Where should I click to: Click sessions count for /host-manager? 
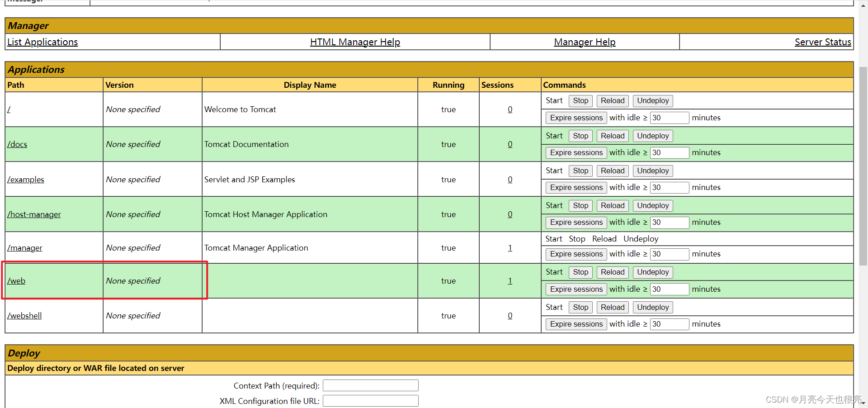coord(510,214)
